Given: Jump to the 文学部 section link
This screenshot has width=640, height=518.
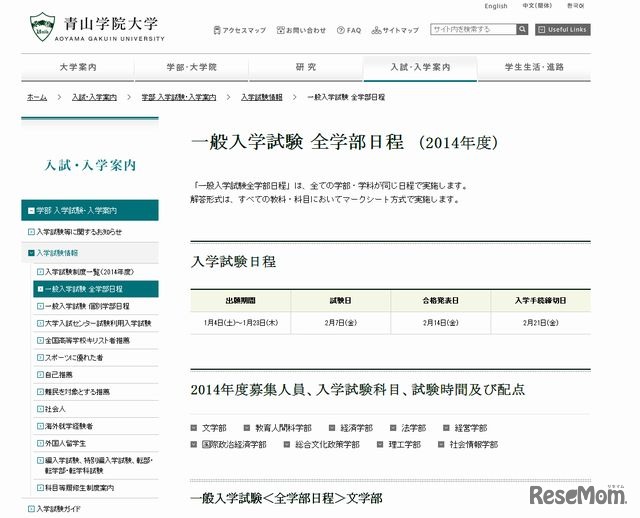Looking at the screenshot, I should tap(214, 428).
